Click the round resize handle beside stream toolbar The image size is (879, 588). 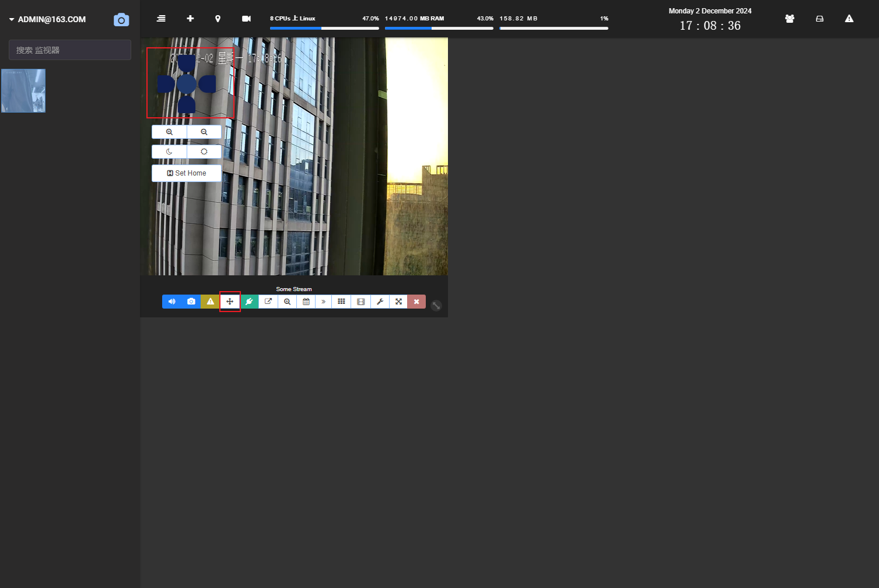point(436,306)
